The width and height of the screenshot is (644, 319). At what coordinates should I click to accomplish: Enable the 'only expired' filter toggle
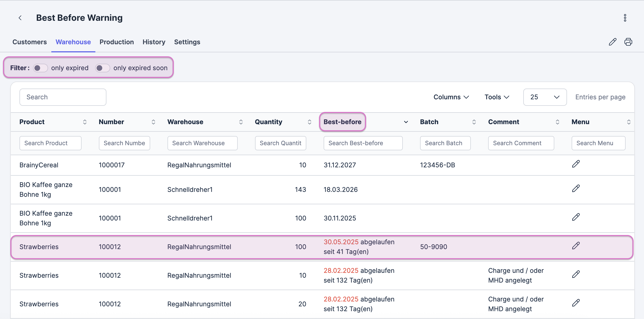click(41, 68)
